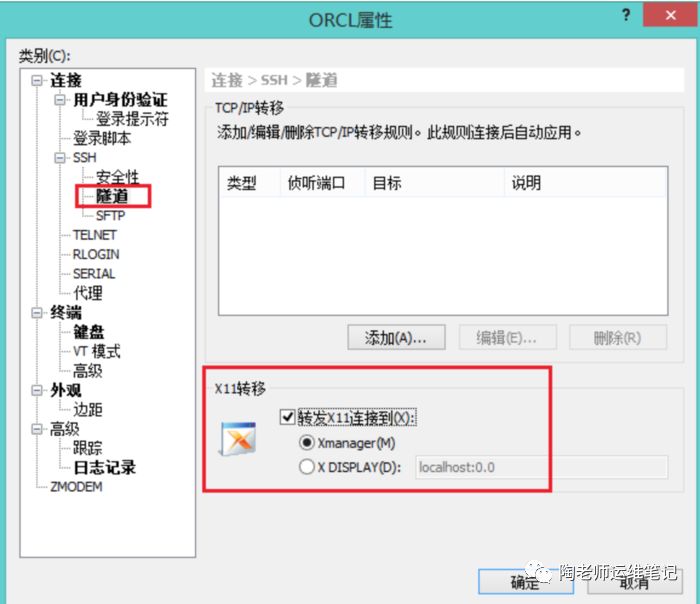Open the TELNET settings page

(95, 235)
